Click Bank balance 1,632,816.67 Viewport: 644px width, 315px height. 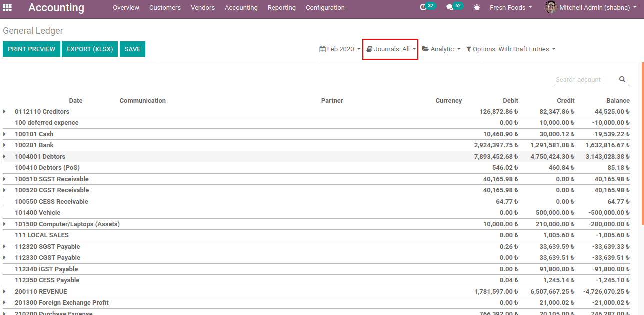pos(608,145)
